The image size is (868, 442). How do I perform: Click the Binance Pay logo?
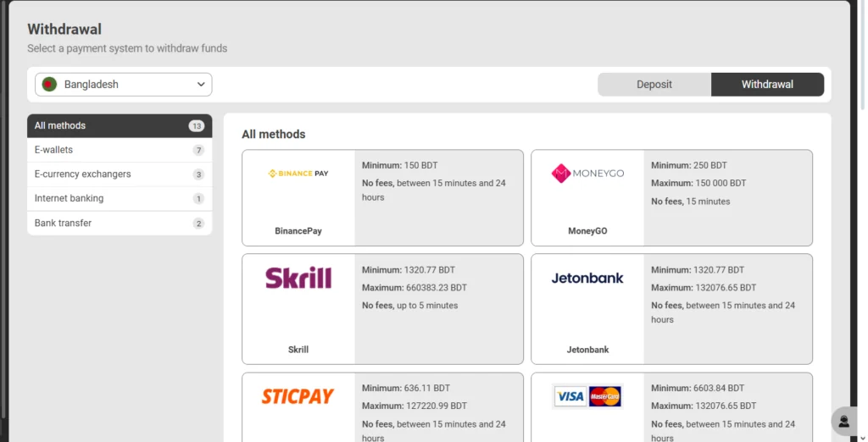click(x=298, y=174)
